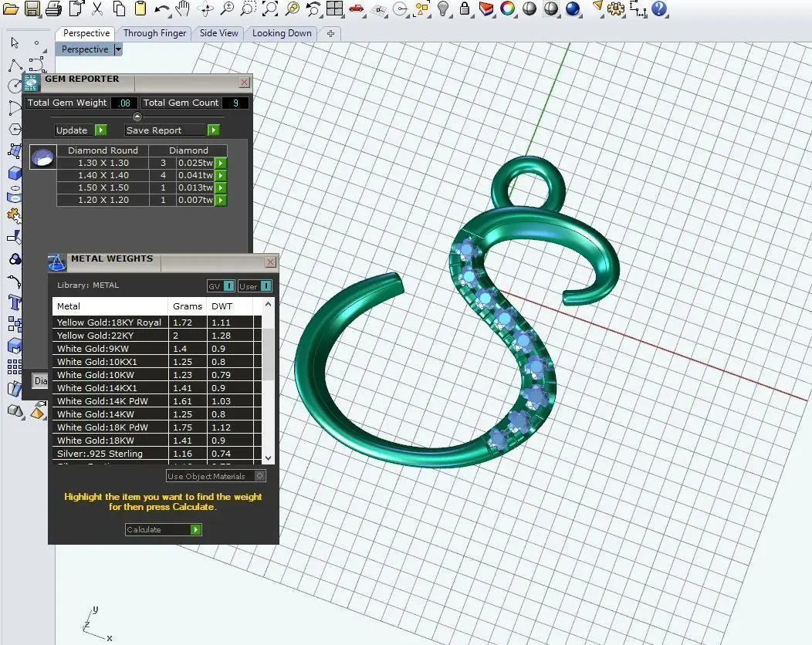
Task: Open a file with the folder icon
Action: pyautogui.click(x=10, y=8)
